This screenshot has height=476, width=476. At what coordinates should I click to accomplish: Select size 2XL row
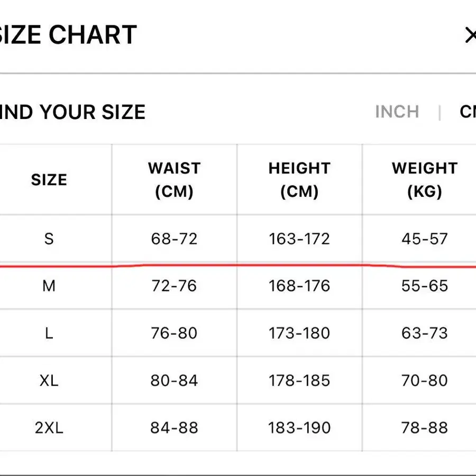[49, 427]
